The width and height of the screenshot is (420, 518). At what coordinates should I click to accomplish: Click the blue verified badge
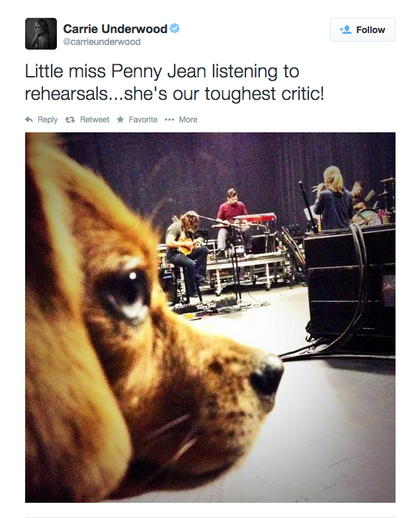tap(175, 28)
